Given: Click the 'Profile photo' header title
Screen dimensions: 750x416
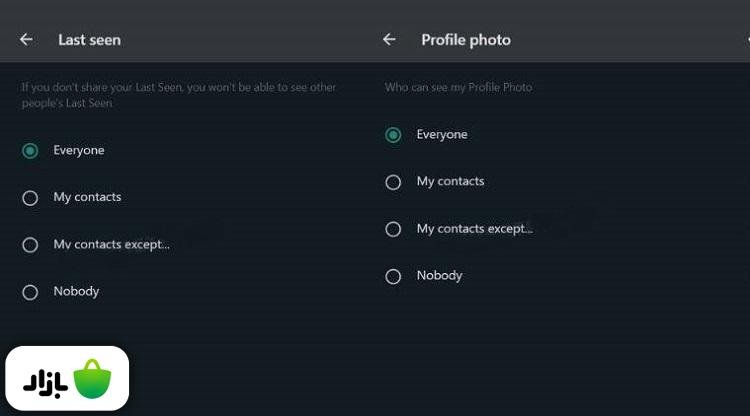Looking at the screenshot, I should 465,40.
